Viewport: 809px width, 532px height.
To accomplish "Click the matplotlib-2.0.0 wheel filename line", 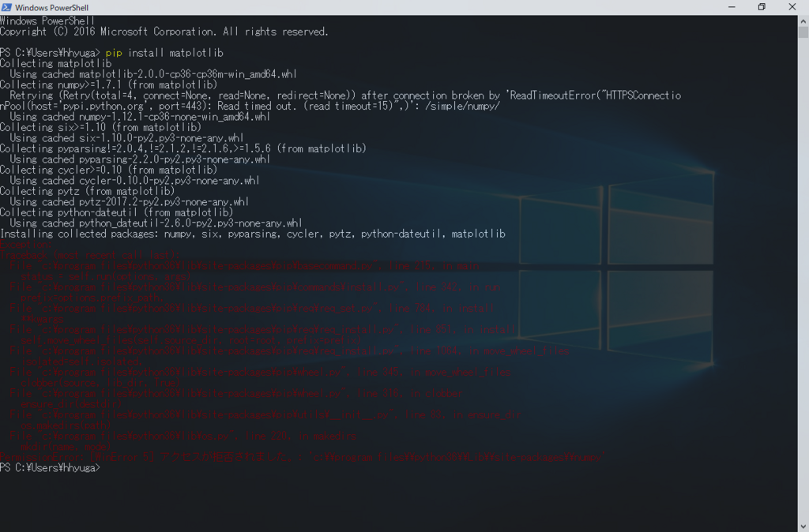I will 153,74.
